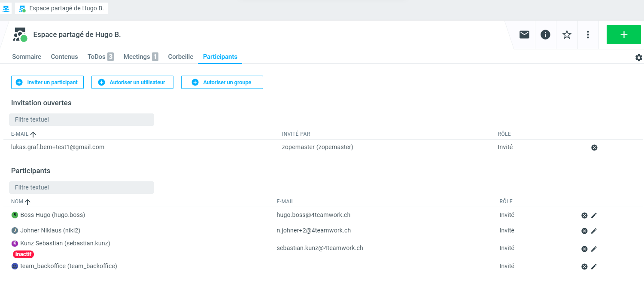Viewport: 644px width, 284px height.
Task: Edit Boss Hugo's role with pencil
Action: pyautogui.click(x=594, y=215)
